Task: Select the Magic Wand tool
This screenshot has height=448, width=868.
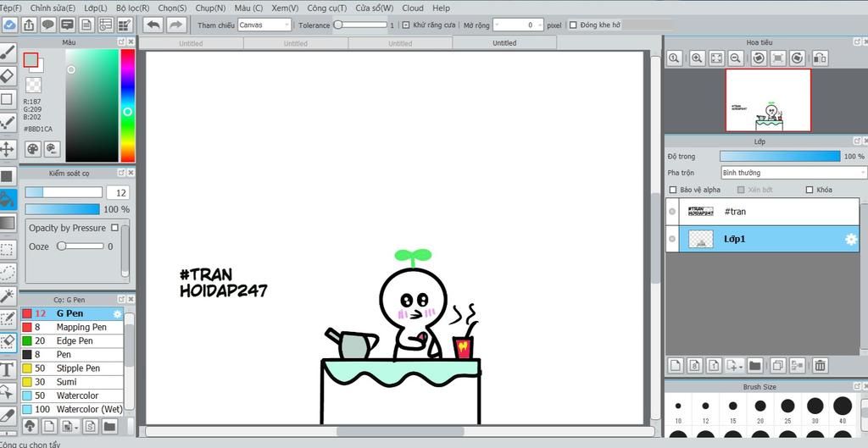Action: (x=7, y=296)
